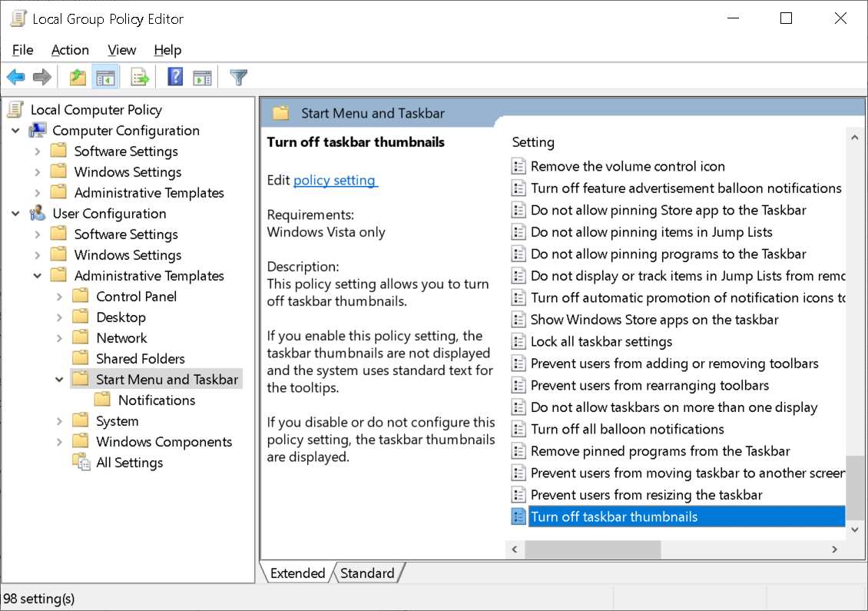Click policy icon beside Lock all taskbar settings
868x611 pixels.
(518, 341)
